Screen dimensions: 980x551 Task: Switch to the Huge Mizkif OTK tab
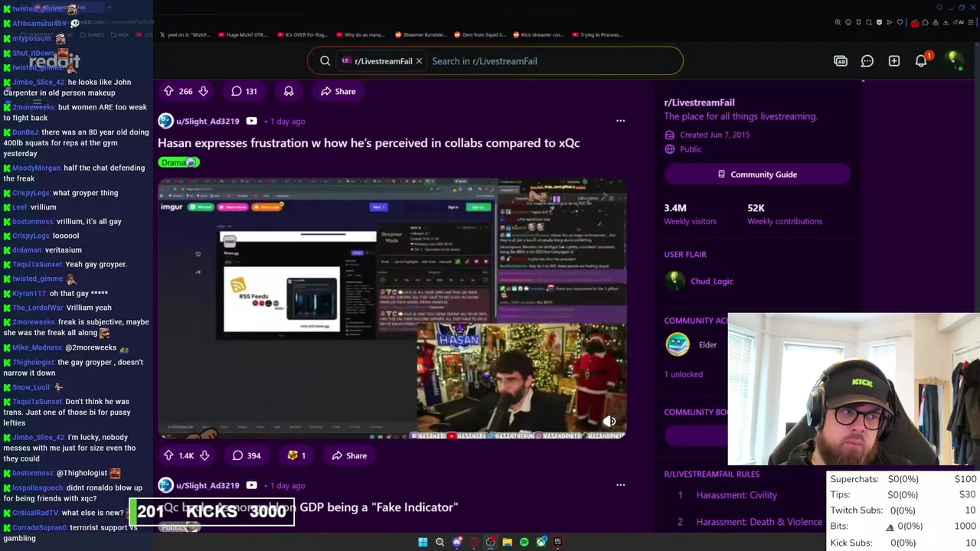244,34
